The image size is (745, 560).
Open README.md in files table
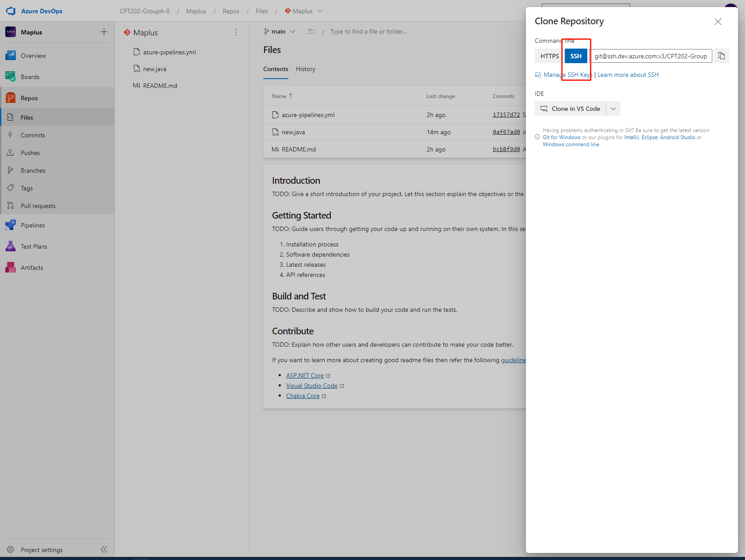pos(299,149)
